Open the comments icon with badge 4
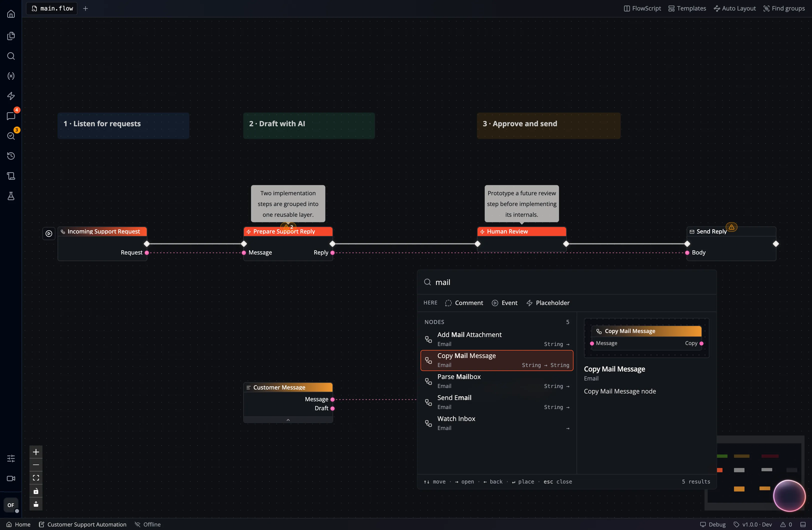Viewport: 812px width, 530px height. pyautogui.click(x=11, y=116)
